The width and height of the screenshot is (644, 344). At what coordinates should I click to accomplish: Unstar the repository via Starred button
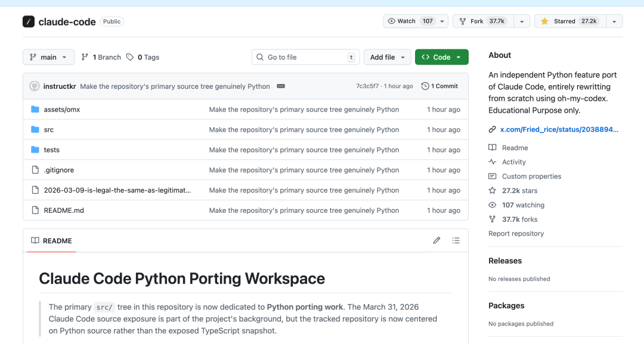(x=571, y=21)
